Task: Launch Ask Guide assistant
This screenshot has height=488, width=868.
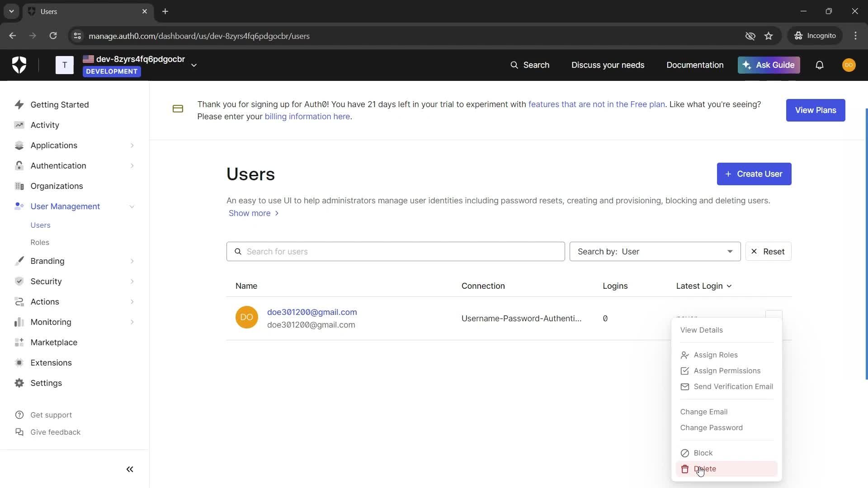Action: 769,65
